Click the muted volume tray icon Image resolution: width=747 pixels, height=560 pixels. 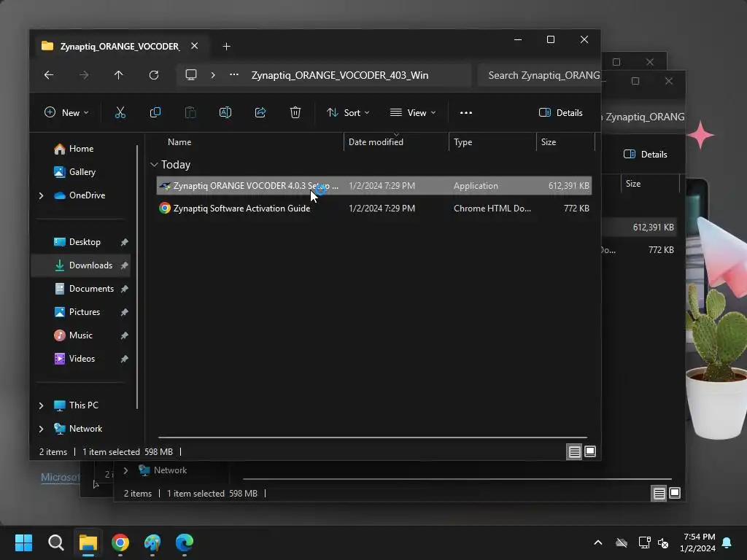(663, 542)
